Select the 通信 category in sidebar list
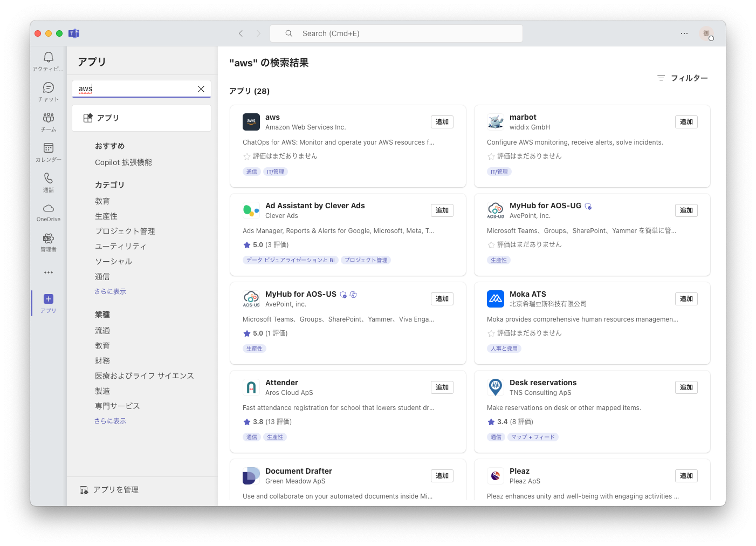The width and height of the screenshot is (756, 546). click(102, 277)
